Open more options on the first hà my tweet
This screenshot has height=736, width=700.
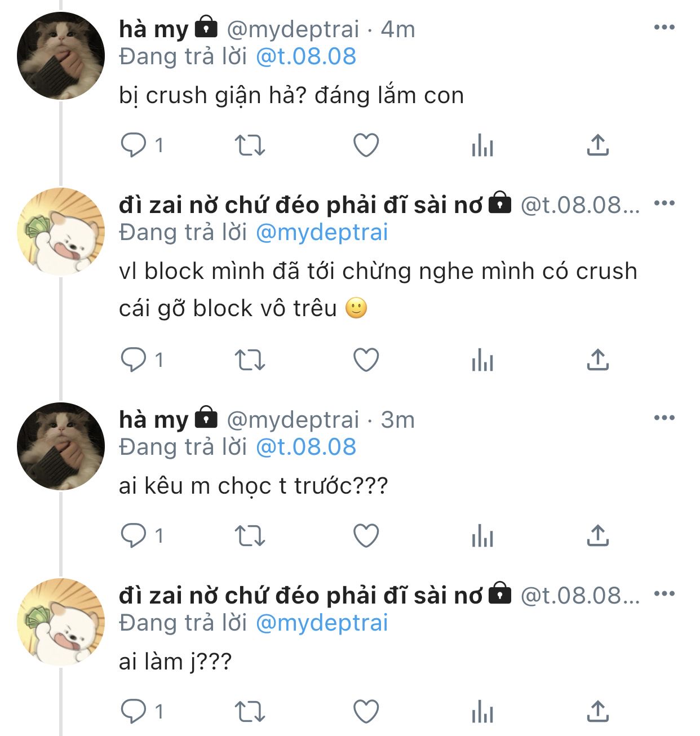click(664, 27)
